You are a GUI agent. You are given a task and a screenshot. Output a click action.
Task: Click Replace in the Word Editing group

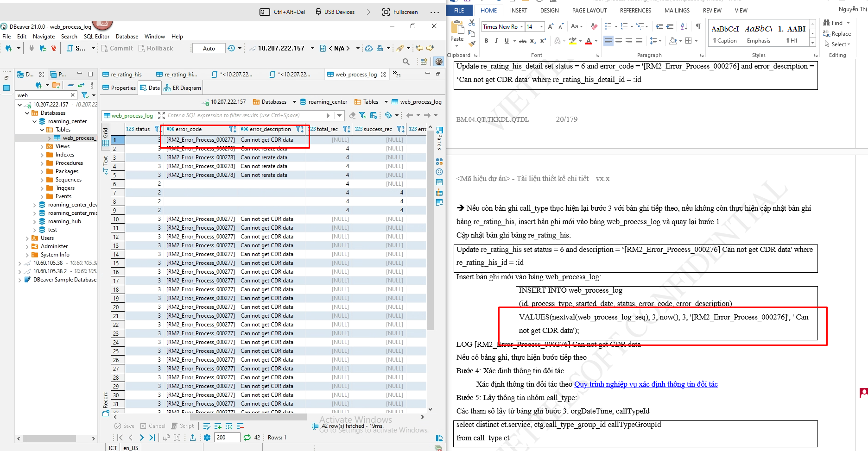tap(837, 34)
